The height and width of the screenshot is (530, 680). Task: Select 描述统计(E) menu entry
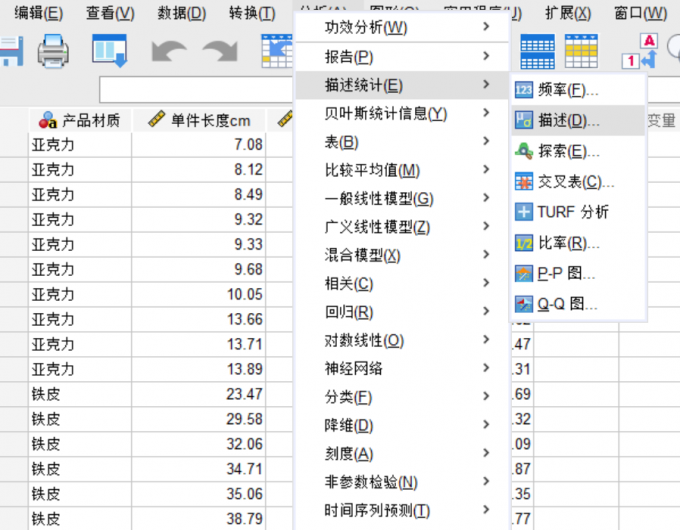coord(402,85)
